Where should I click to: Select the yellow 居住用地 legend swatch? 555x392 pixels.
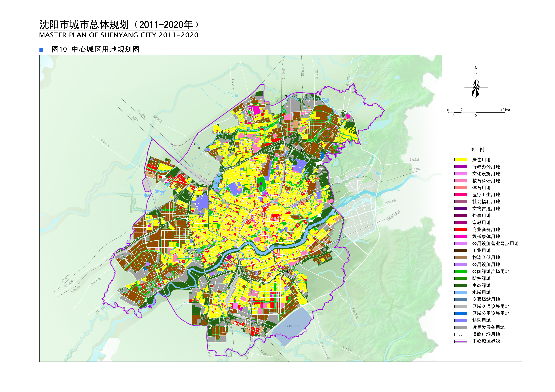[x=460, y=160]
